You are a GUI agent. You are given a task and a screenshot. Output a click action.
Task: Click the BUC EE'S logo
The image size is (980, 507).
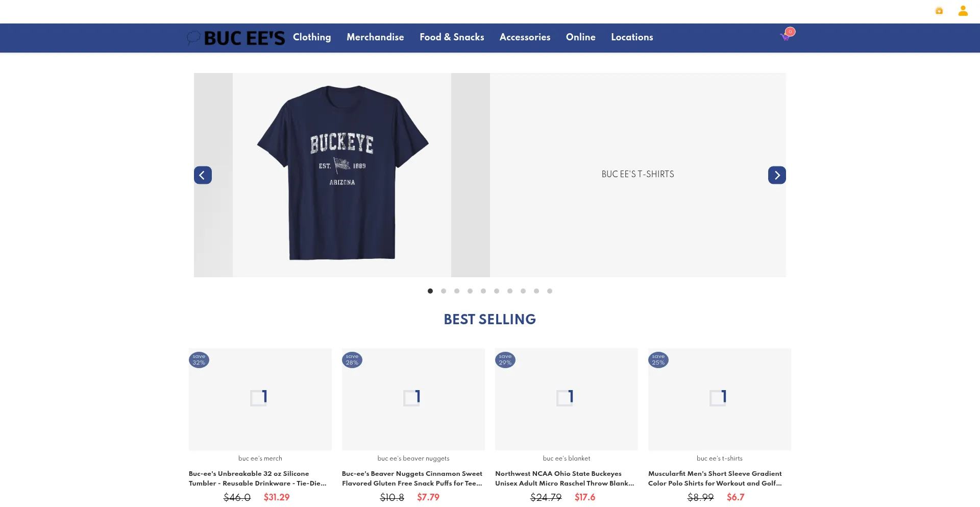click(236, 38)
